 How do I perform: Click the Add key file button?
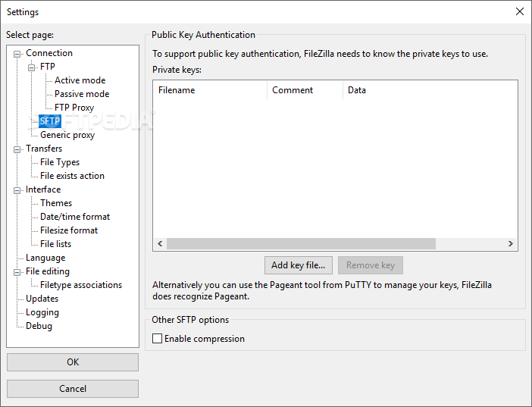[x=299, y=265]
